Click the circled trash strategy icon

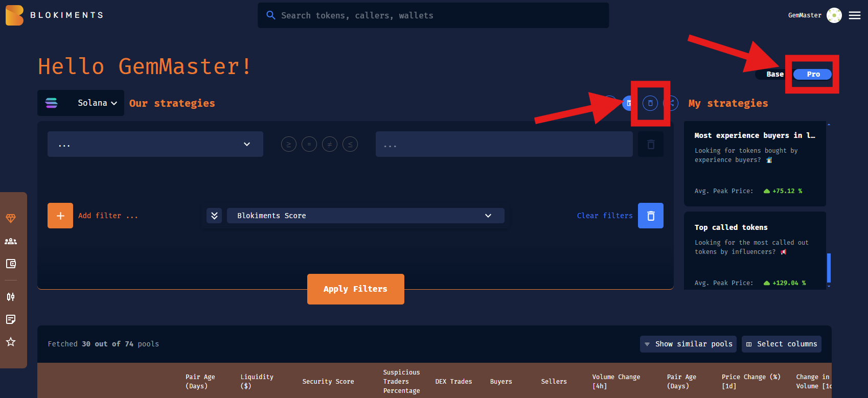coord(650,103)
